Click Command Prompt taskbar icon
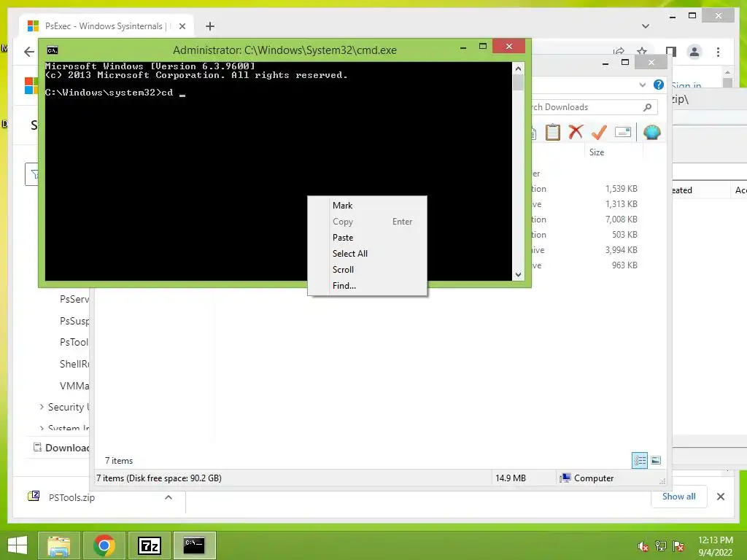 [194, 545]
